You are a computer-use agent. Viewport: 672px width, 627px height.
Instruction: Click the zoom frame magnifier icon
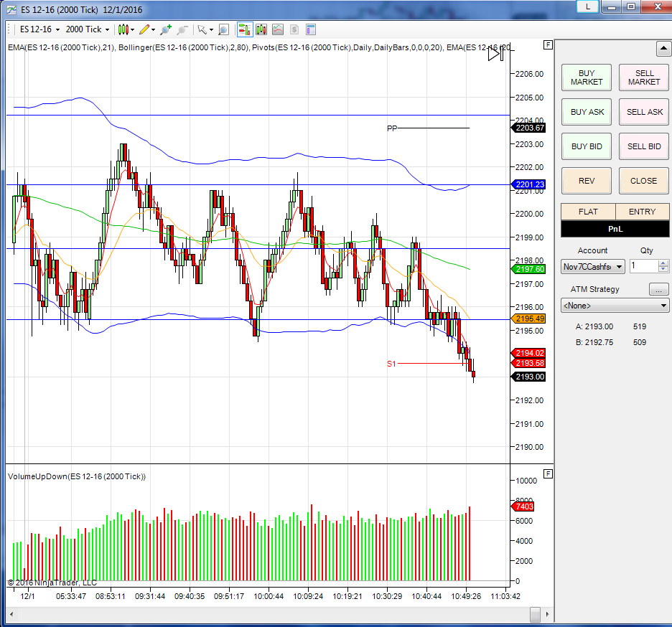coord(223,29)
